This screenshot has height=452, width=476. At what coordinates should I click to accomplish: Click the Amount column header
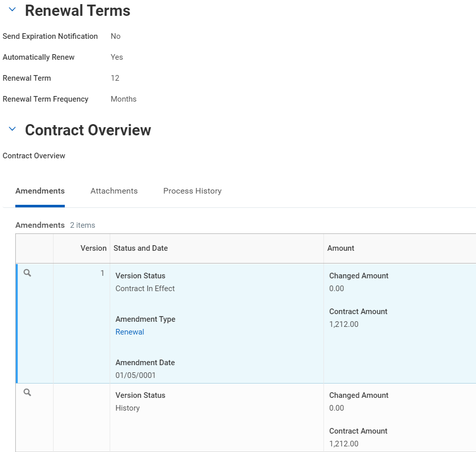341,248
